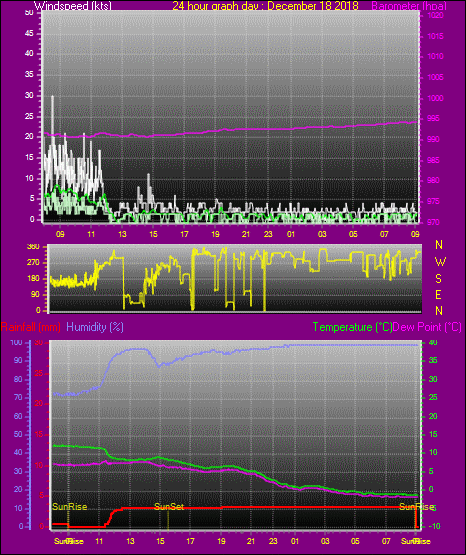This screenshot has height=555, width=466.
Task: Click the 40 temperature scale value
Action: click(x=433, y=343)
